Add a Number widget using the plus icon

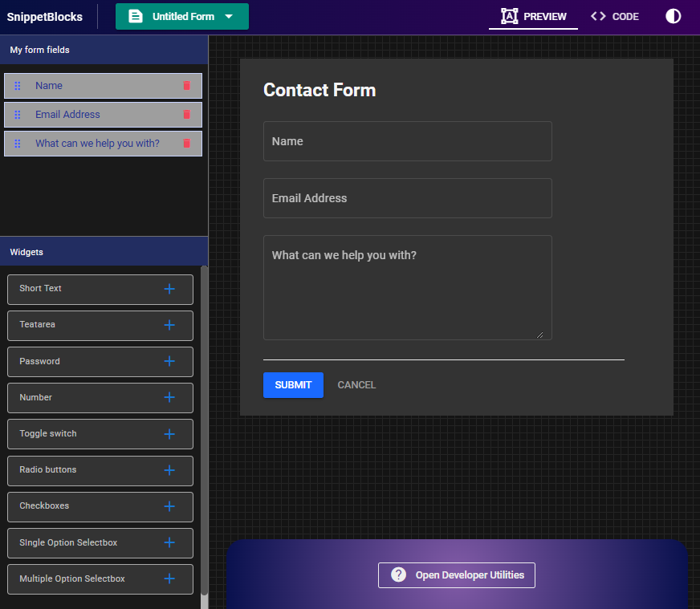click(169, 397)
